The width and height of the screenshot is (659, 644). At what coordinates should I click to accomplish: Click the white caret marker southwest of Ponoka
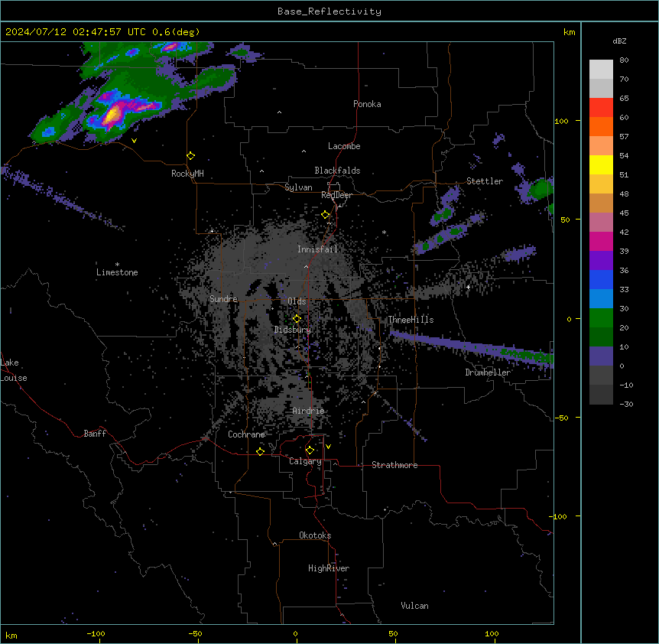[279, 112]
